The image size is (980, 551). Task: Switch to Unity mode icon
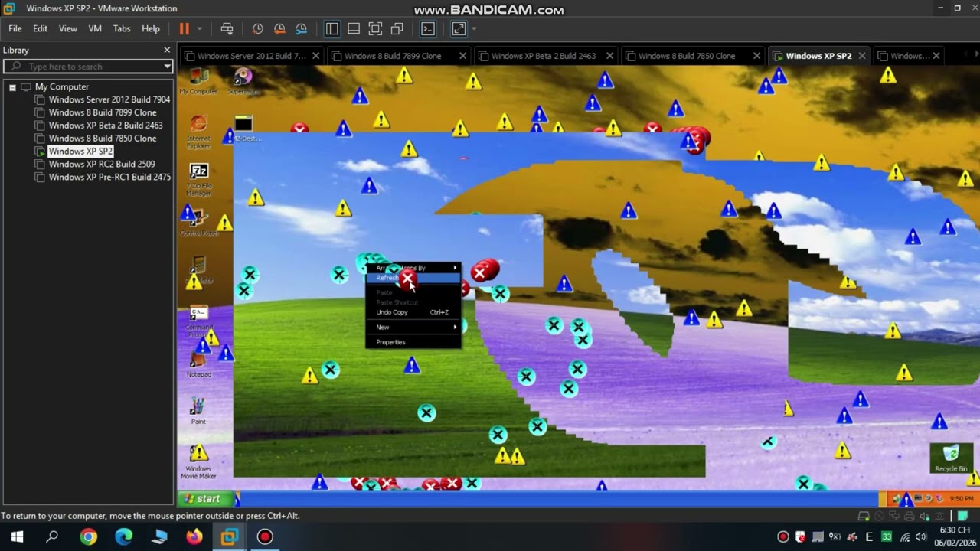tap(397, 29)
